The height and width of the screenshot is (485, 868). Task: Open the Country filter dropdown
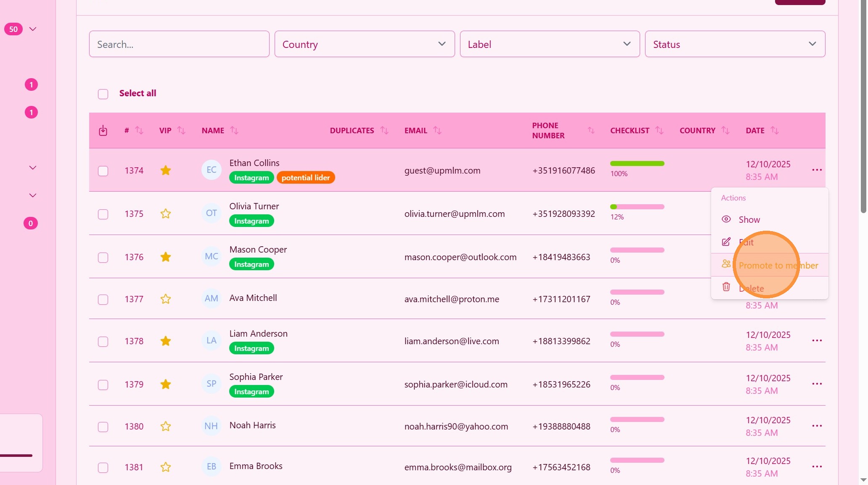pyautogui.click(x=364, y=44)
